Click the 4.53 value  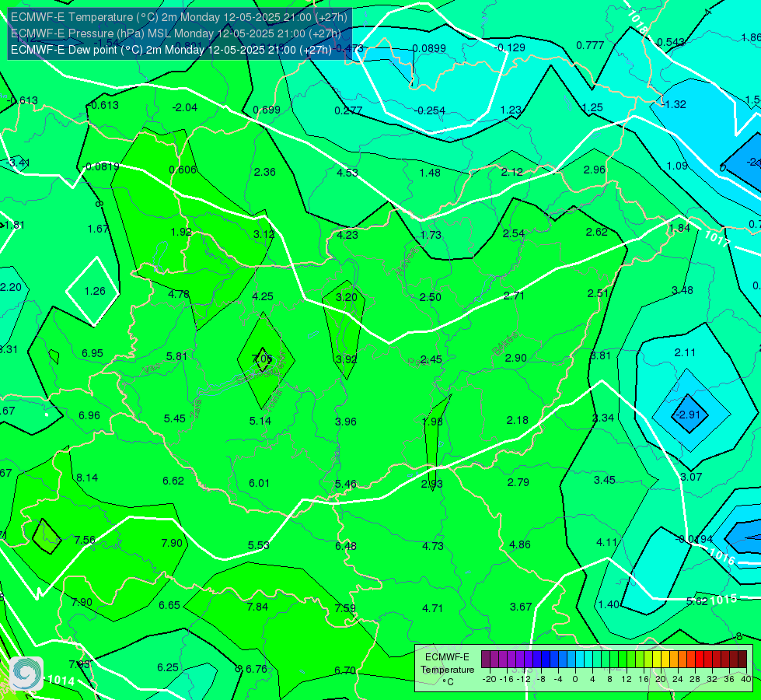pos(347,173)
